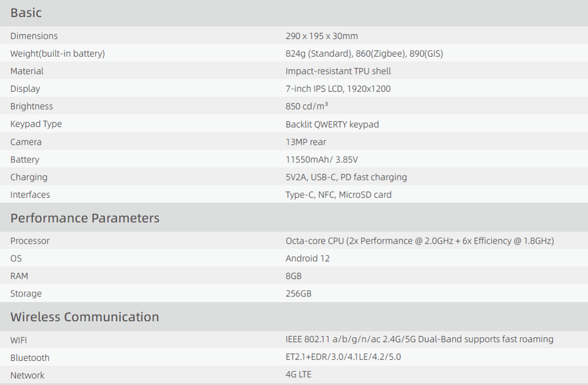The width and height of the screenshot is (588, 385).
Task: Click the Android 12 OS value
Action: [x=307, y=258]
